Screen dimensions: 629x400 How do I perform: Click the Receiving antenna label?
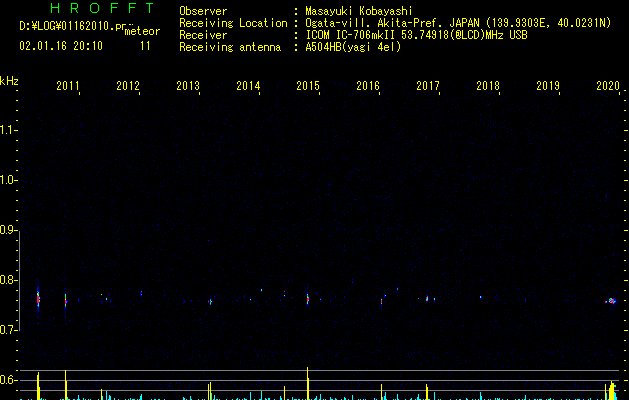tap(230, 47)
